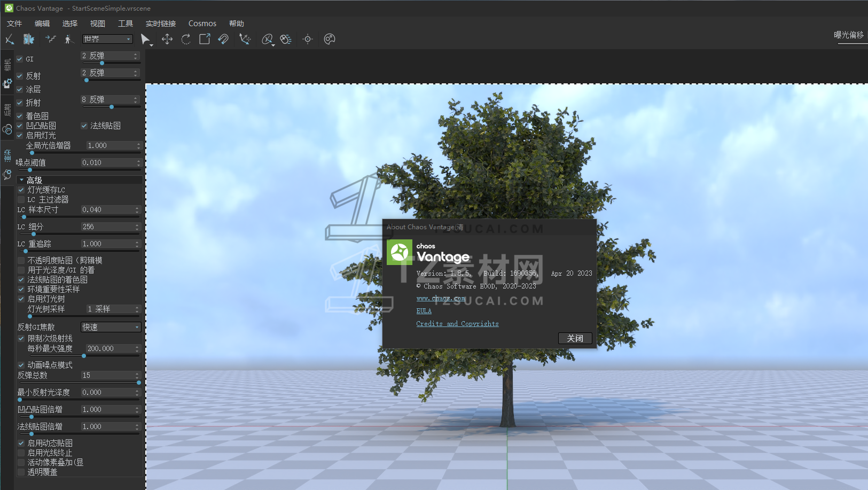This screenshot has height=490, width=868.
Task: Open the 帮助 menu
Action: pos(237,24)
